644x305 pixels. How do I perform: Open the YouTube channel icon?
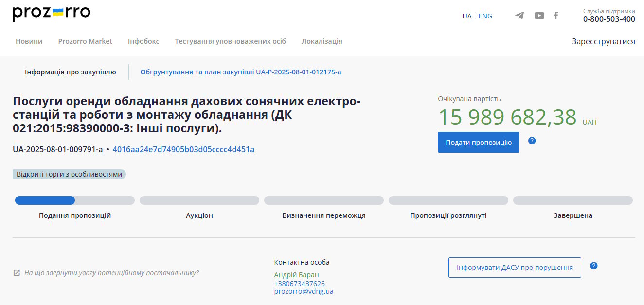(x=539, y=16)
